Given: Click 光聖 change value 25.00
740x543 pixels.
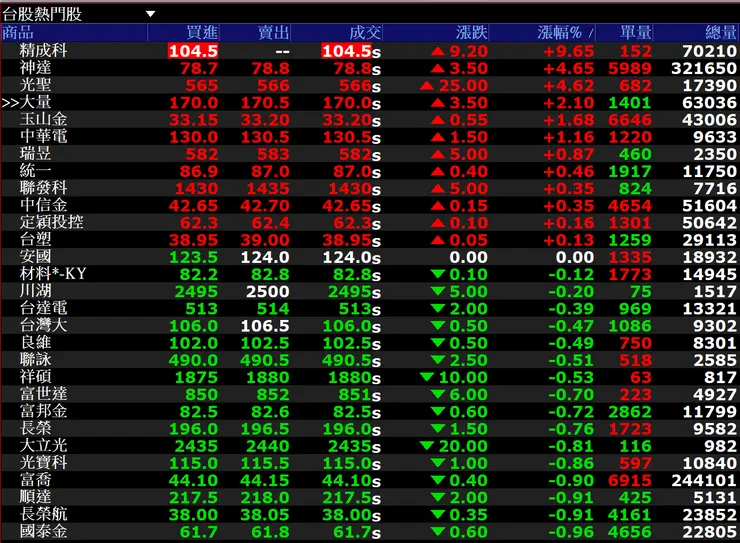Looking at the screenshot, I should [463, 85].
